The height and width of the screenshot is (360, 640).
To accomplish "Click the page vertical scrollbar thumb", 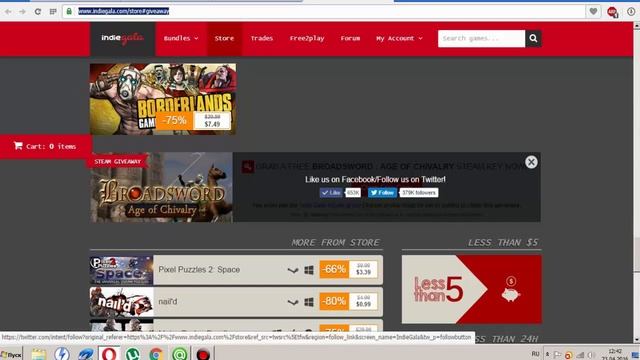I will (636, 254).
